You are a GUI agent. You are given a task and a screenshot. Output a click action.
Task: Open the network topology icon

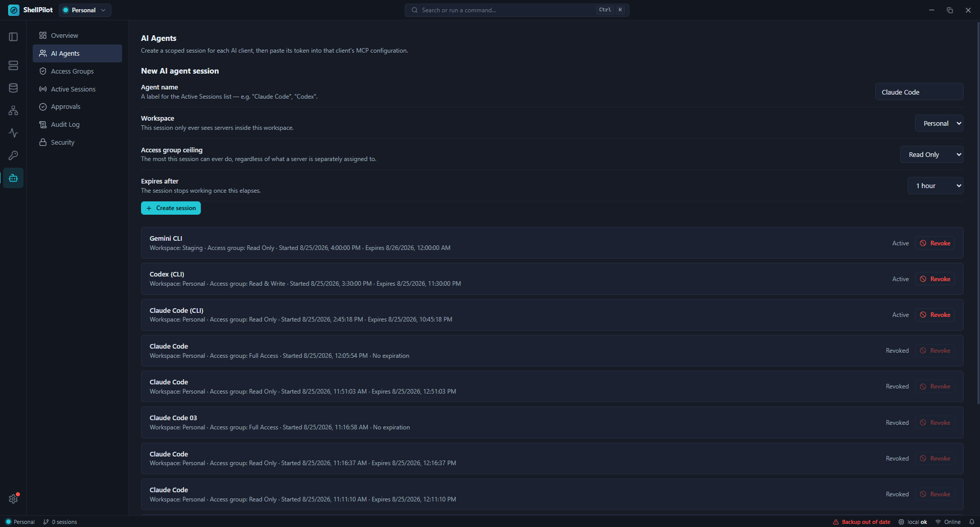[13, 110]
